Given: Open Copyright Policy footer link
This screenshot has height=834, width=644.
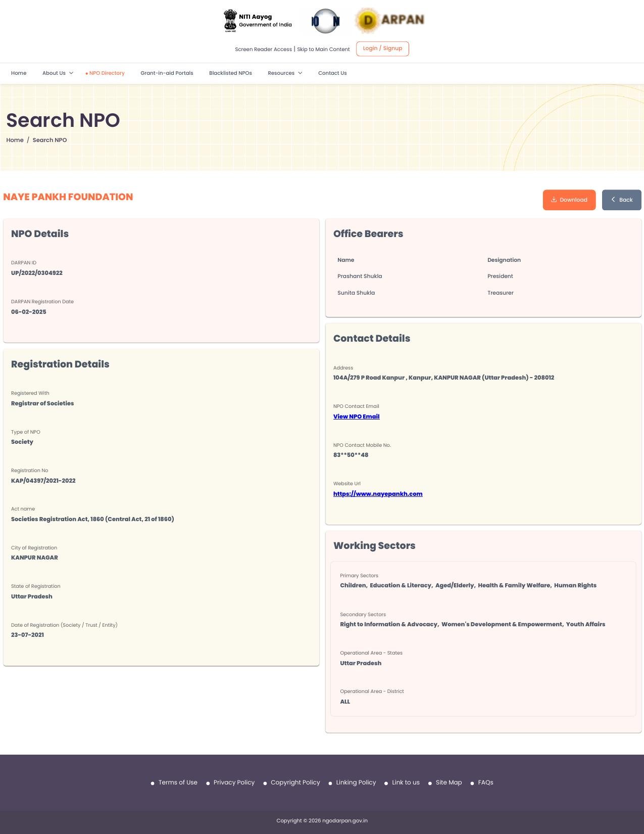Looking at the screenshot, I should [295, 782].
